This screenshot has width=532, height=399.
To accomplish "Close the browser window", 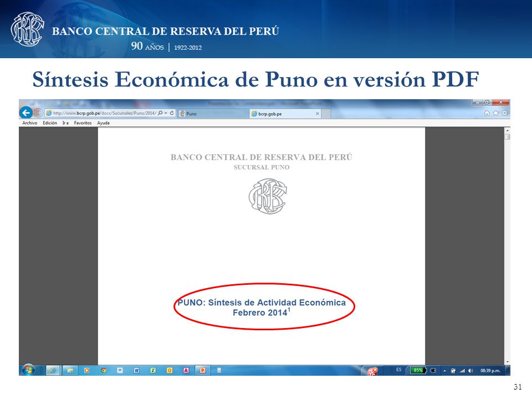I will pos(500,102).
